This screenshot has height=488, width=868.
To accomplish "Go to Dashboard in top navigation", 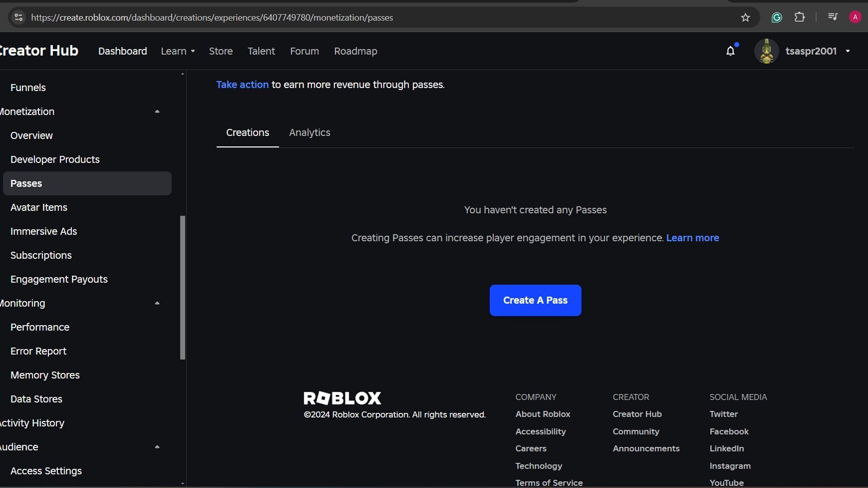I will coord(123,51).
